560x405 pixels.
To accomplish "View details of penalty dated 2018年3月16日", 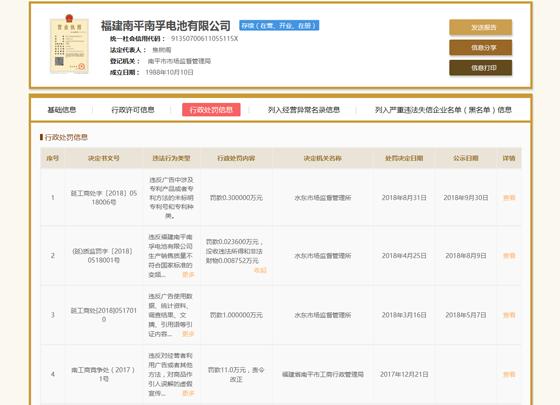I will [x=509, y=315].
